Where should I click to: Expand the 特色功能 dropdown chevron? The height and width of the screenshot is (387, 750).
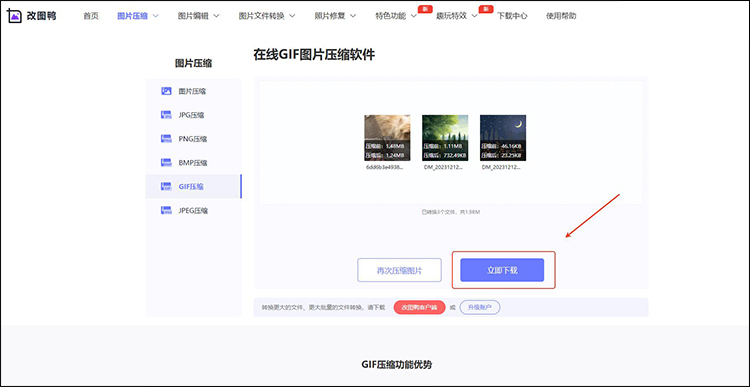pos(414,16)
